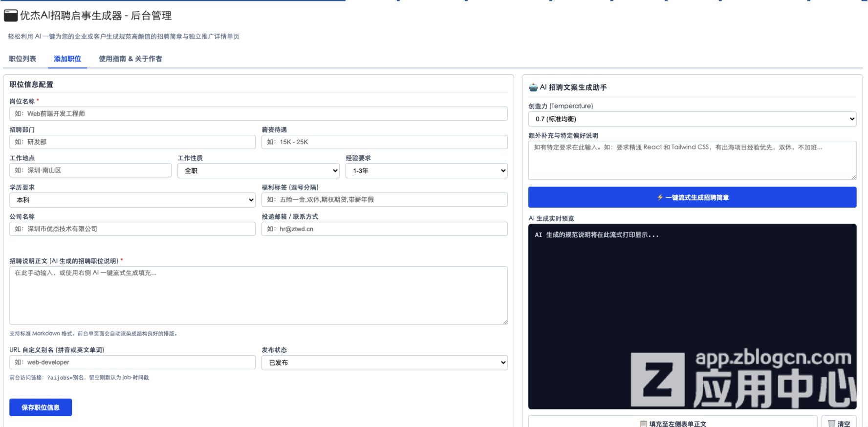Focus the 岗位名称 input field
Screen dimensions: 868x427
click(x=259, y=114)
